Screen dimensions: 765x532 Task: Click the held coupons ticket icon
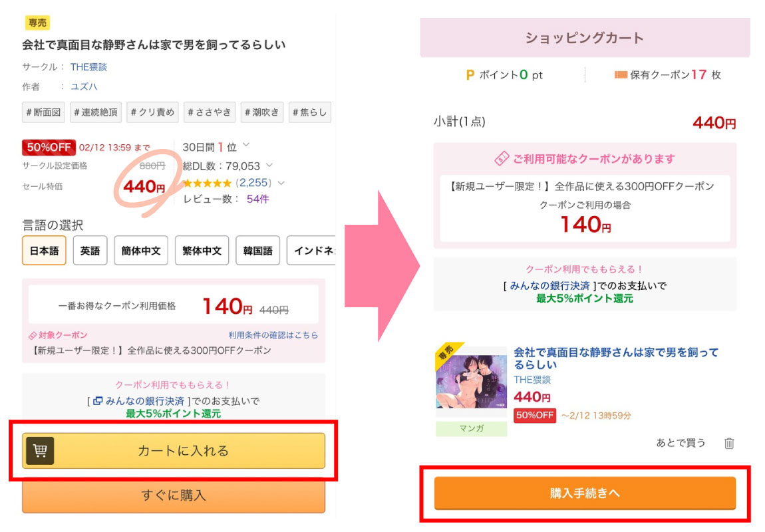621,75
